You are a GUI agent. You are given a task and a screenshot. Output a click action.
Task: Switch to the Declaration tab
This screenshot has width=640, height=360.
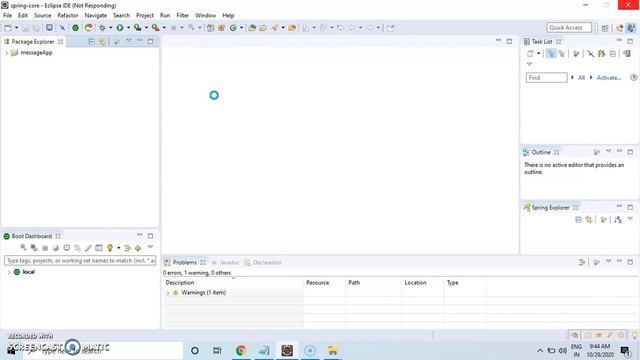(263, 262)
